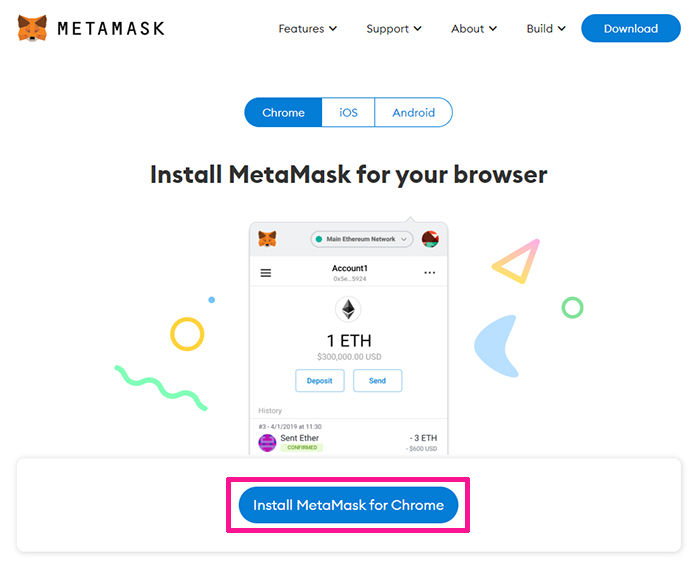This screenshot has width=700, height=565.
Task: Select the Chrome platform toggle
Action: tap(283, 112)
